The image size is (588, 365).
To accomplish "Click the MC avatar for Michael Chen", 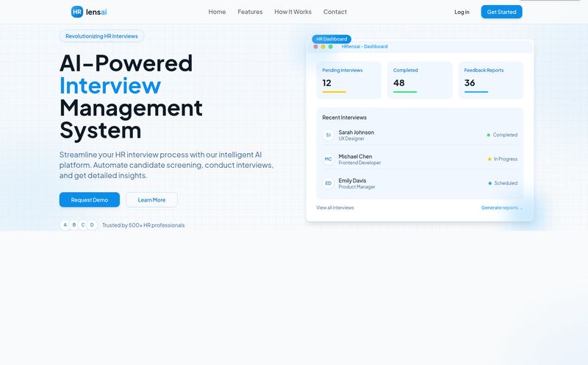I will point(328,159).
